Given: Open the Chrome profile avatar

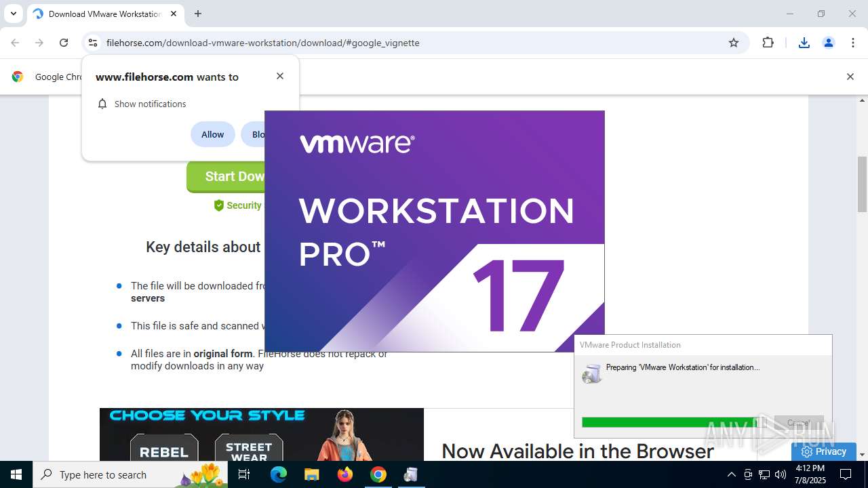Looking at the screenshot, I should (x=829, y=43).
